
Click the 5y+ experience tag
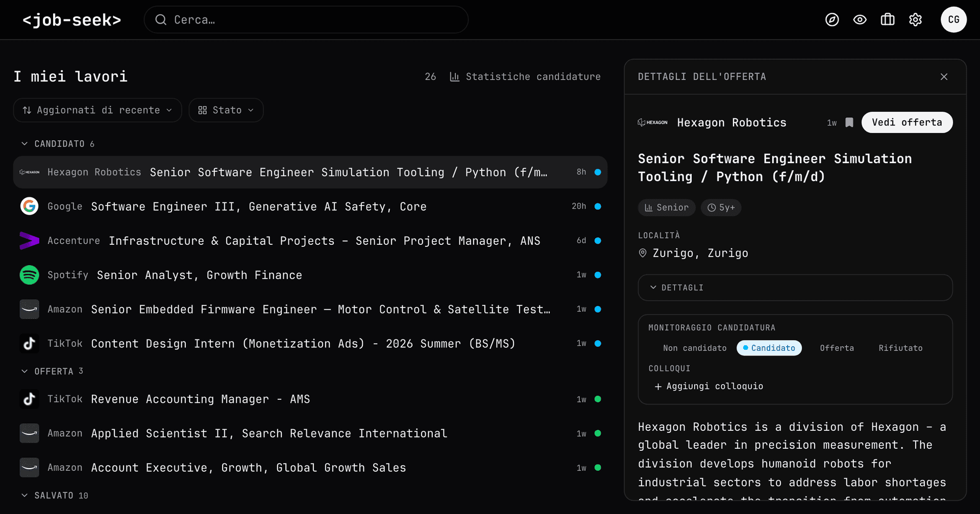click(x=721, y=208)
